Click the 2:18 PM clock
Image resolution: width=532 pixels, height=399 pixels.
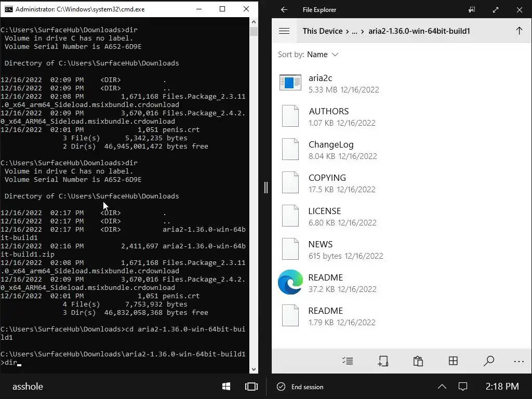tap(502, 387)
